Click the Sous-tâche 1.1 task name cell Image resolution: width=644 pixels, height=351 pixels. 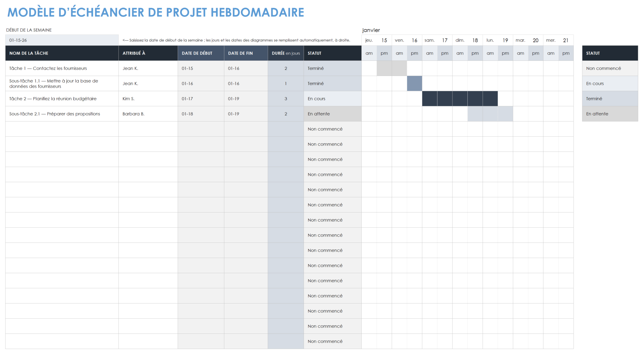(x=62, y=84)
